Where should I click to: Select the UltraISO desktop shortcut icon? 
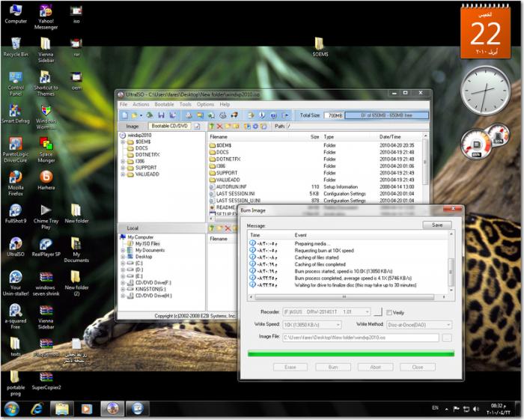16,246
